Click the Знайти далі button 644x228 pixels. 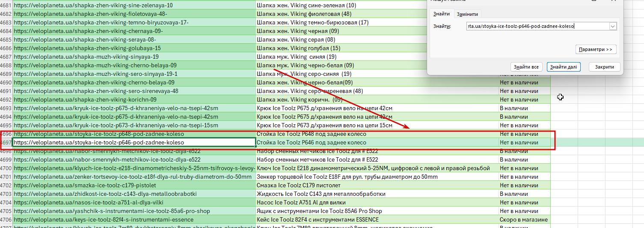coord(564,67)
